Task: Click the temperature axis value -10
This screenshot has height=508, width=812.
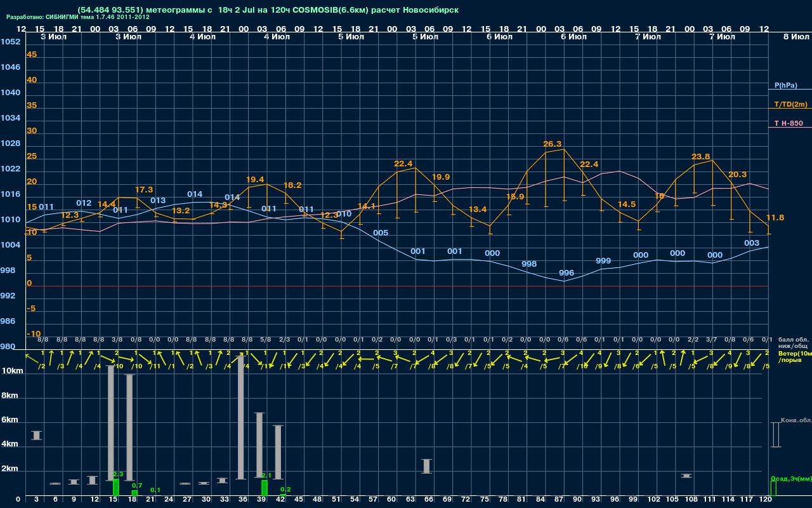Action: (x=34, y=334)
